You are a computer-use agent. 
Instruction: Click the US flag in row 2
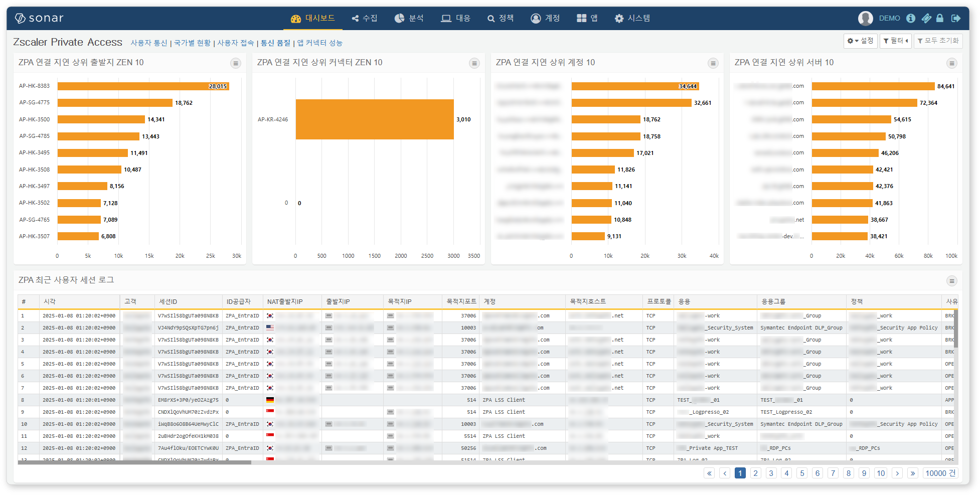270,328
